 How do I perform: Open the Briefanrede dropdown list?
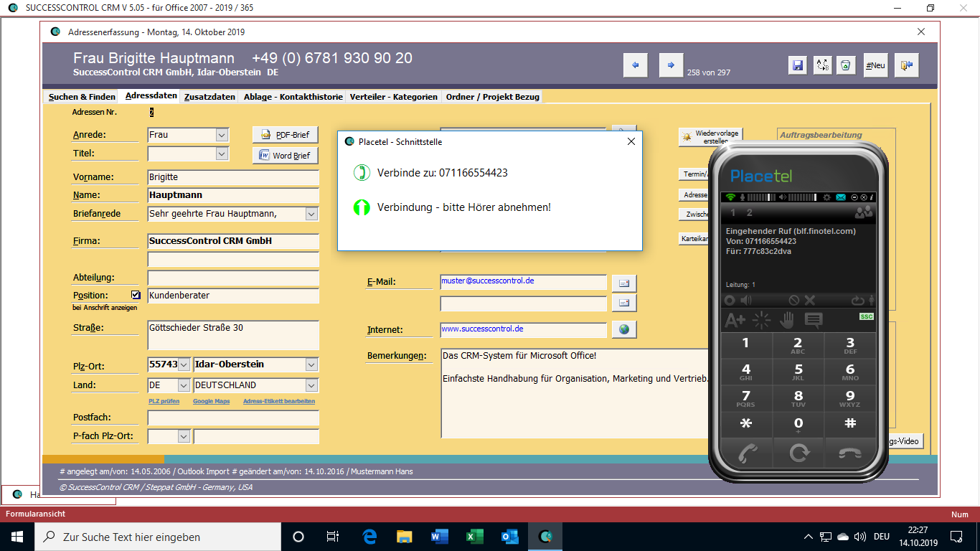(x=311, y=214)
